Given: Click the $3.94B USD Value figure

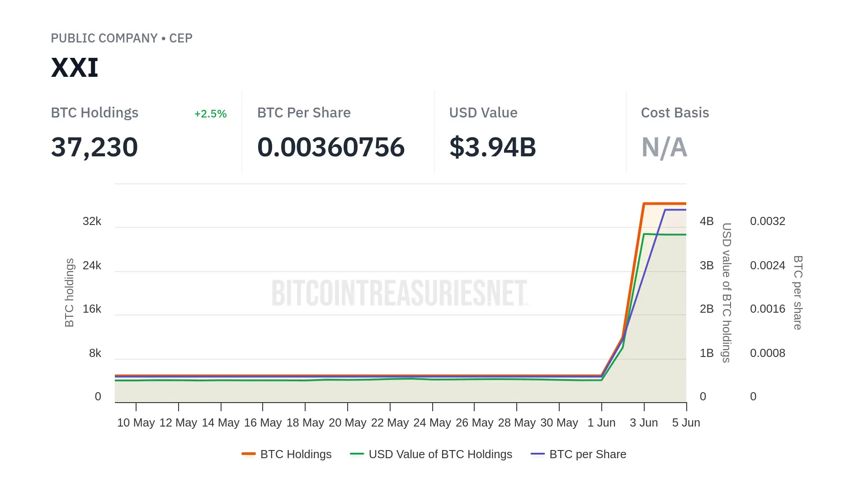Looking at the screenshot, I should point(492,147).
